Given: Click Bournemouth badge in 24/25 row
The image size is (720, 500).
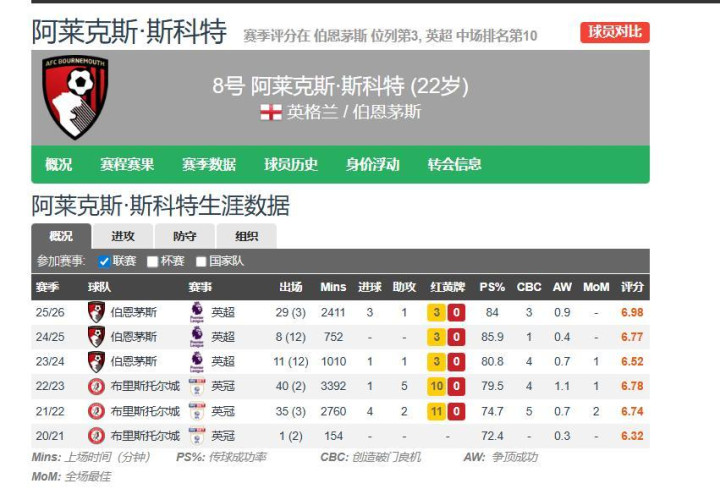Looking at the screenshot, I should (x=96, y=337).
